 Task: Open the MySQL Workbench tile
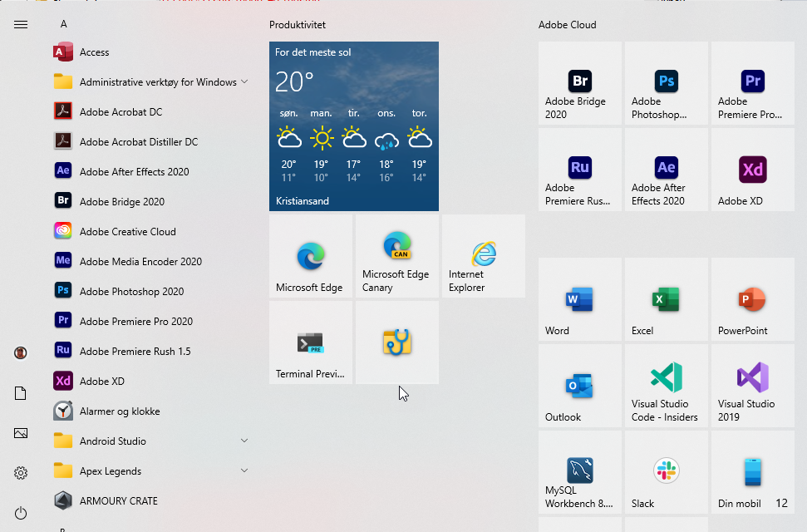point(580,472)
